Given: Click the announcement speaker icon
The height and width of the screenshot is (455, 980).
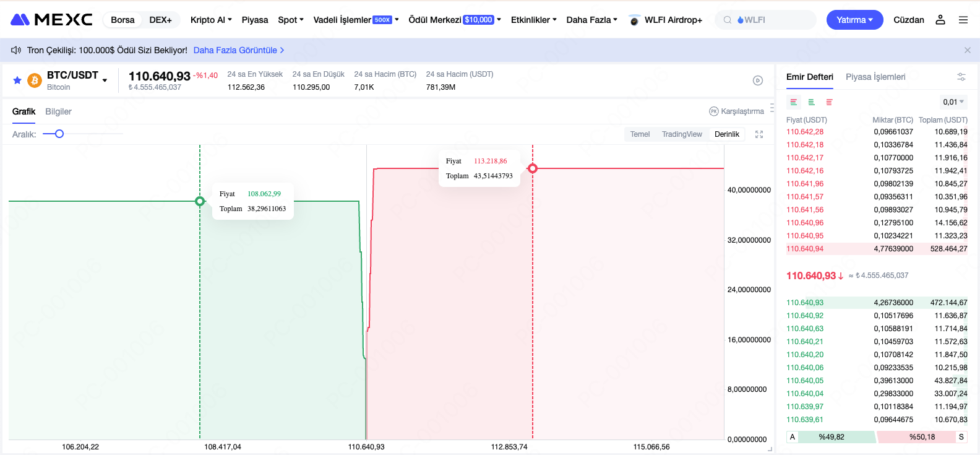Looking at the screenshot, I should tap(16, 50).
